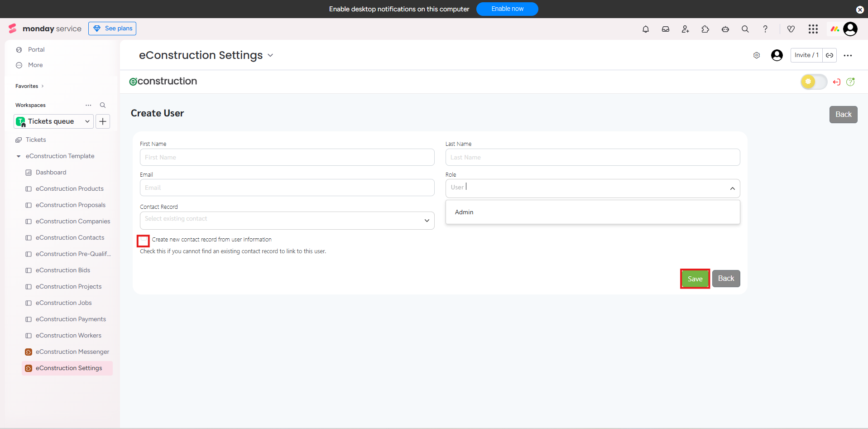868x429 pixels.
Task: Toggle the light/dark mode switch
Action: click(813, 82)
